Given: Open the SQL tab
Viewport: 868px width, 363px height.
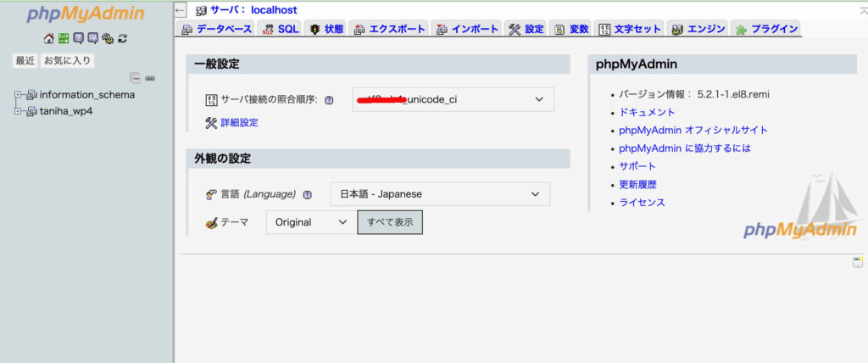Looking at the screenshot, I should (280, 30).
